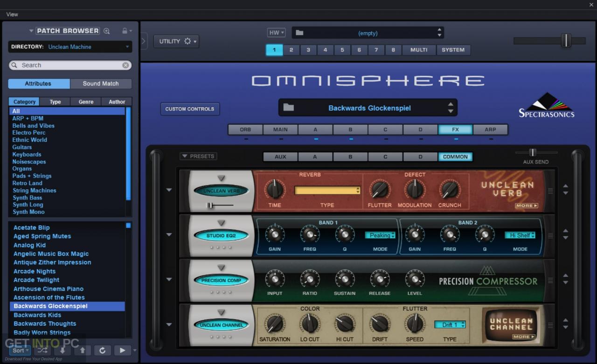This screenshot has height=364, width=597.
Task: Click the Spectrasonics logo
Action: (x=547, y=105)
